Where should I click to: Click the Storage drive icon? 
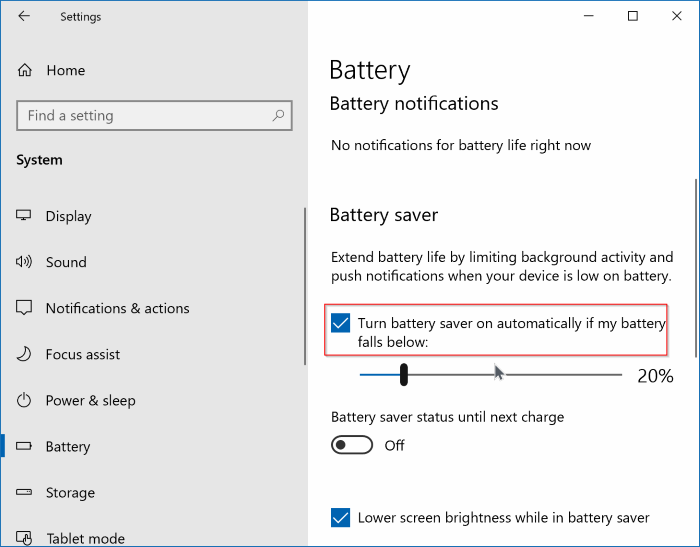pos(24,492)
